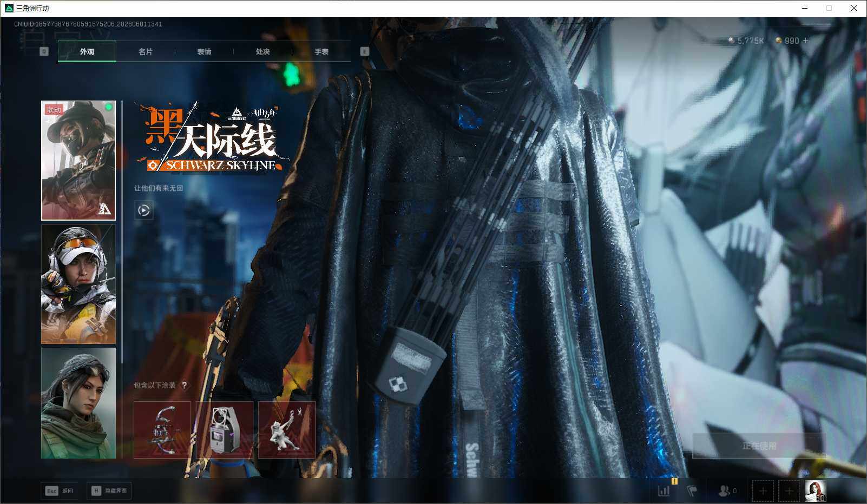Viewport: 867px width, 504px height.
Task: Open the red-haired player avatar
Action: [x=815, y=490]
